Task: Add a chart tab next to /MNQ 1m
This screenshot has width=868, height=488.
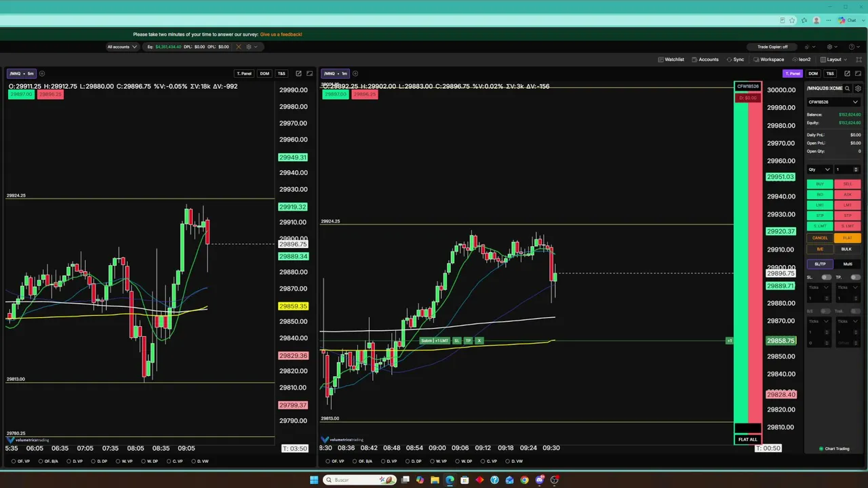Action: pos(355,73)
